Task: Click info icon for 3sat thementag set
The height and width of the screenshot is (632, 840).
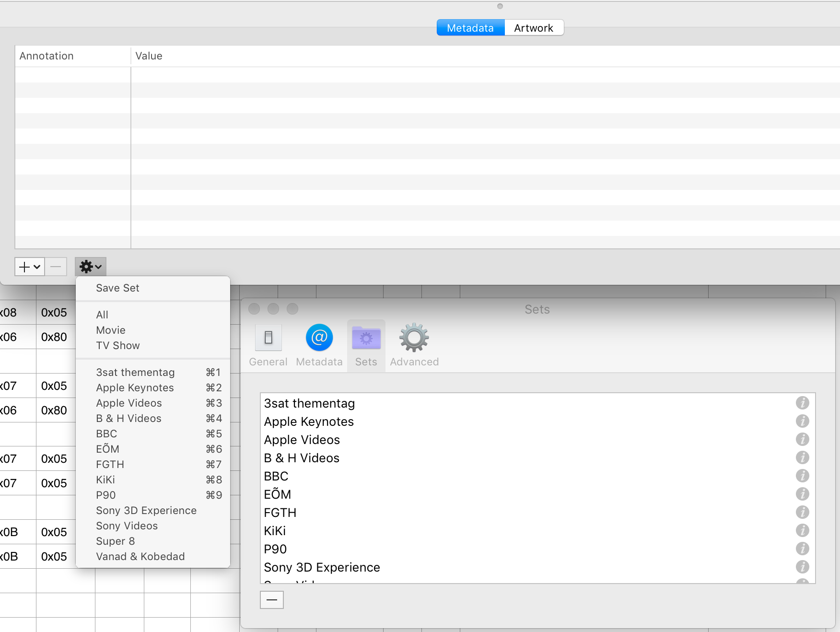Action: click(803, 403)
